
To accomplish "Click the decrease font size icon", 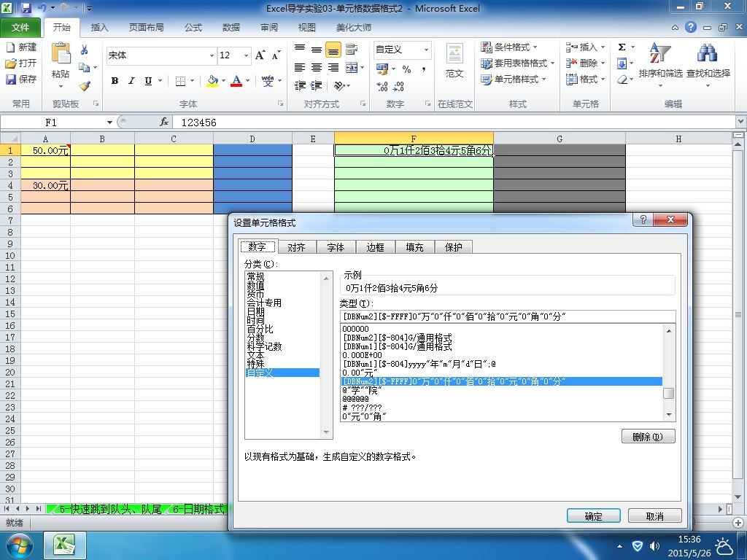I will point(276,55).
